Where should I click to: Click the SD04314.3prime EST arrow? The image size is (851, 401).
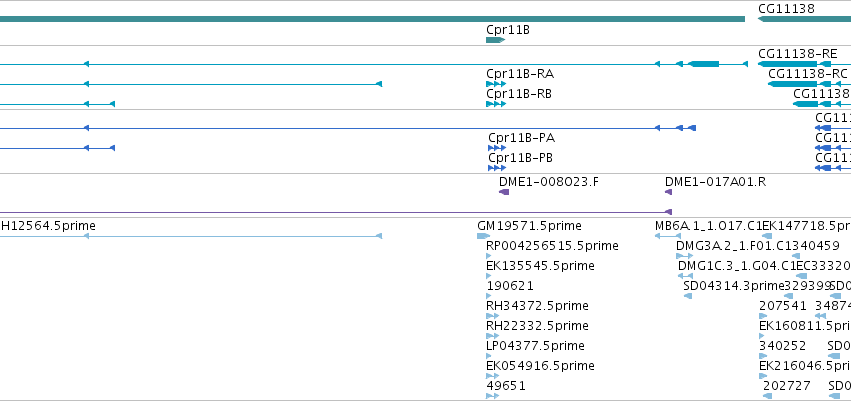coord(688,296)
